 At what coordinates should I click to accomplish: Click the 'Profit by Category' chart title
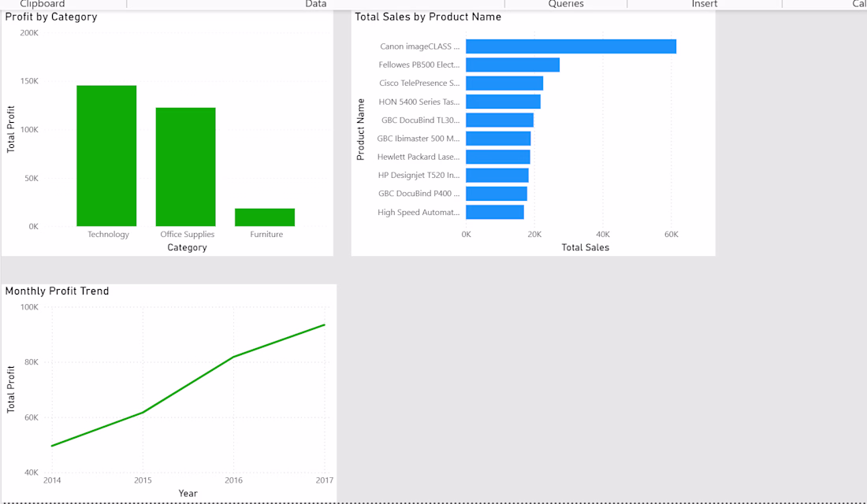51,17
